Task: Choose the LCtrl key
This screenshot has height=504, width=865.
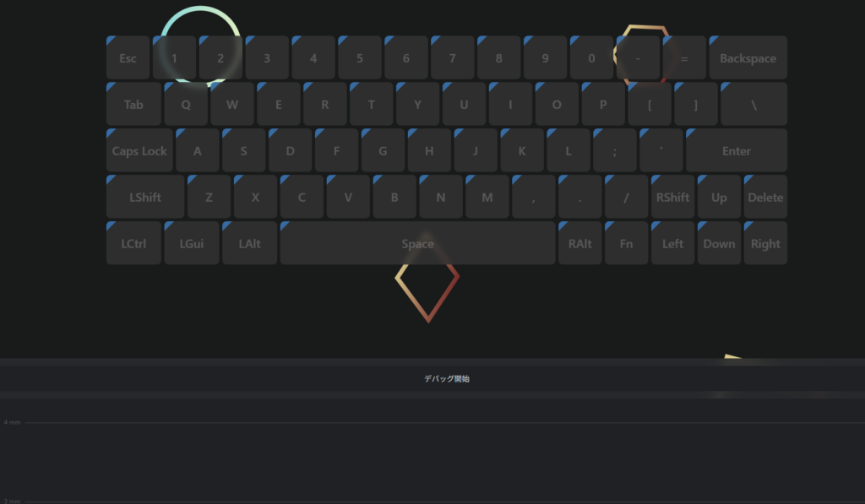Action: [133, 243]
